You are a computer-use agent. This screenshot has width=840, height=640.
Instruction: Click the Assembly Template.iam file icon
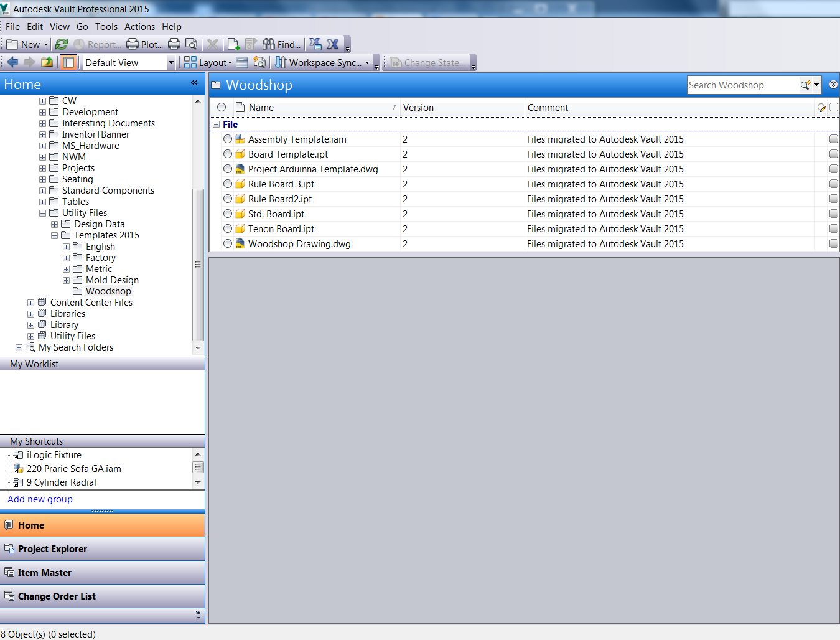coord(240,139)
